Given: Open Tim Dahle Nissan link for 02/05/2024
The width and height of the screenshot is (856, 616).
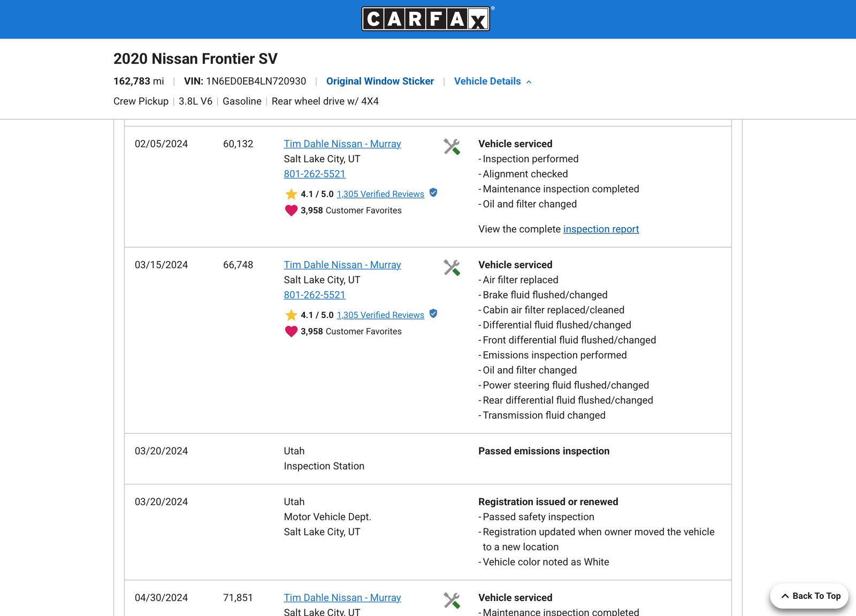Looking at the screenshot, I should point(342,144).
